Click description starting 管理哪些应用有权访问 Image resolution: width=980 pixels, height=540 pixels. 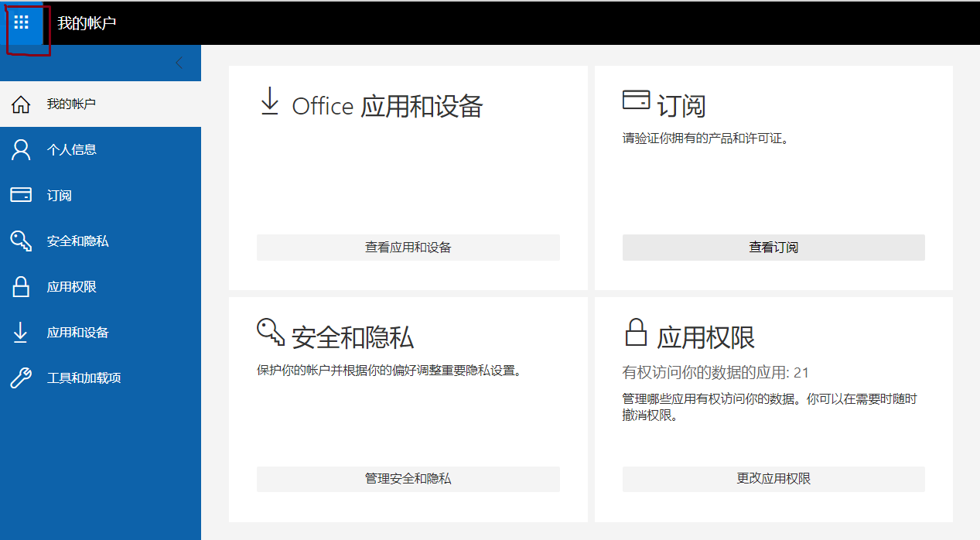(x=770, y=407)
